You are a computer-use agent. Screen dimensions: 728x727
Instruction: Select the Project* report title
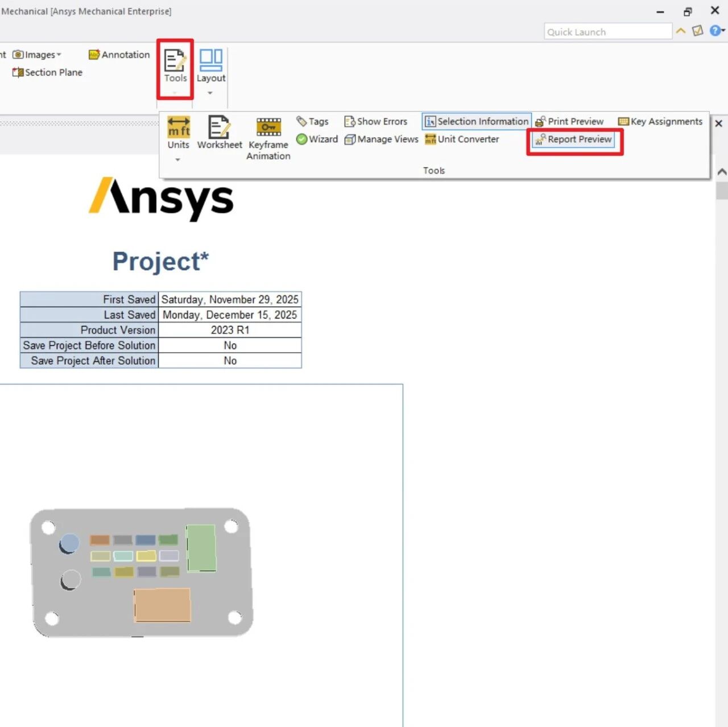[160, 261]
